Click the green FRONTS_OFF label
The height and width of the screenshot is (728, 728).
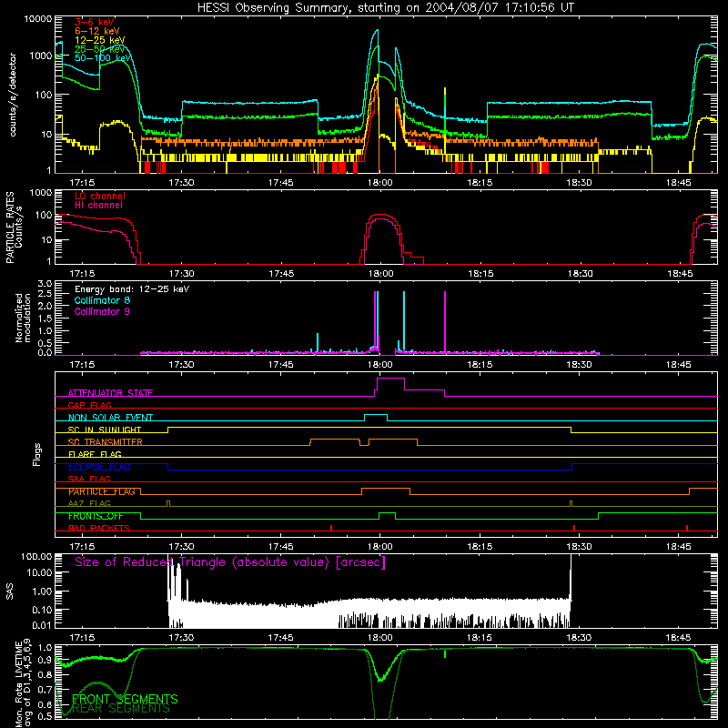pyautogui.click(x=96, y=516)
